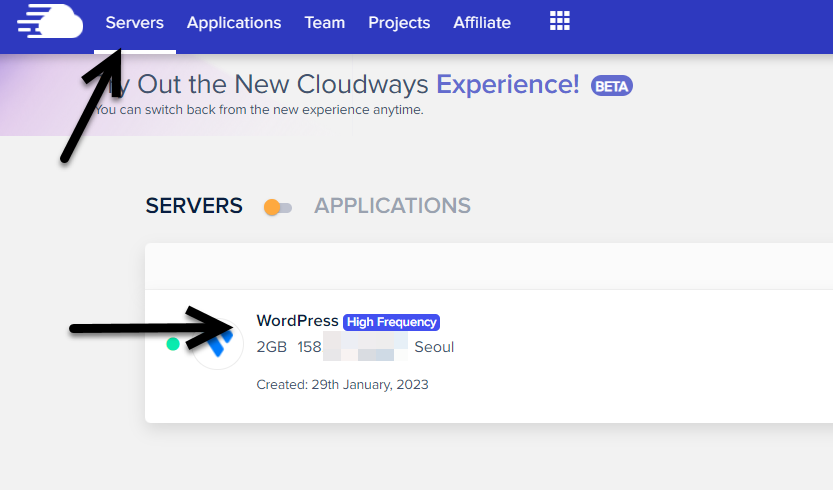
Task: Open the apps grid icon in the navbar
Action: tap(559, 21)
